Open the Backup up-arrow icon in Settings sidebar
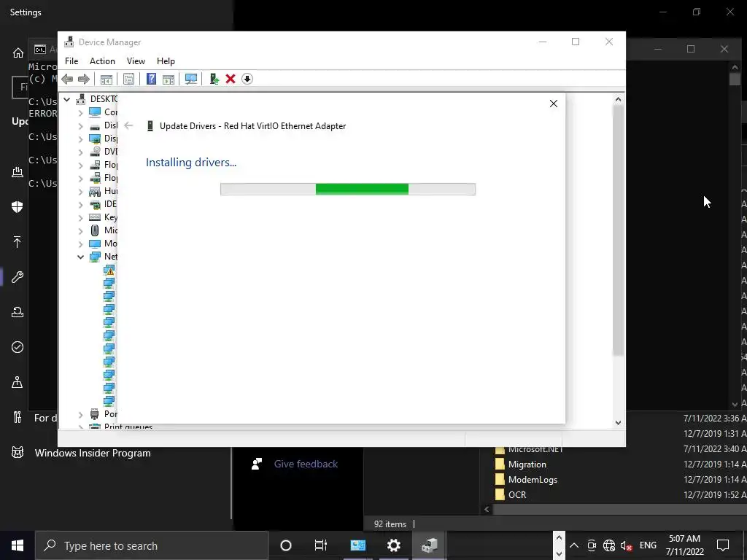This screenshot has width=747, height=560. 18,242
